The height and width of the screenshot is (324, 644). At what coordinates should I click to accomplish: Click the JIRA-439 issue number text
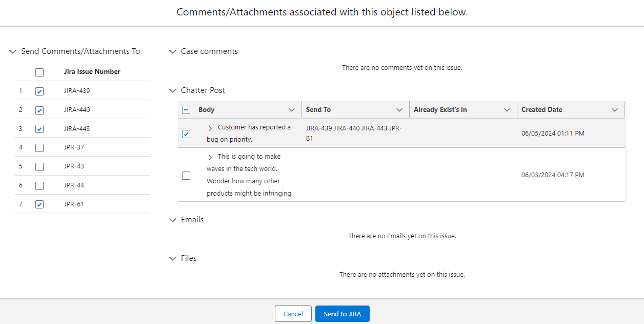coord(77,91)
